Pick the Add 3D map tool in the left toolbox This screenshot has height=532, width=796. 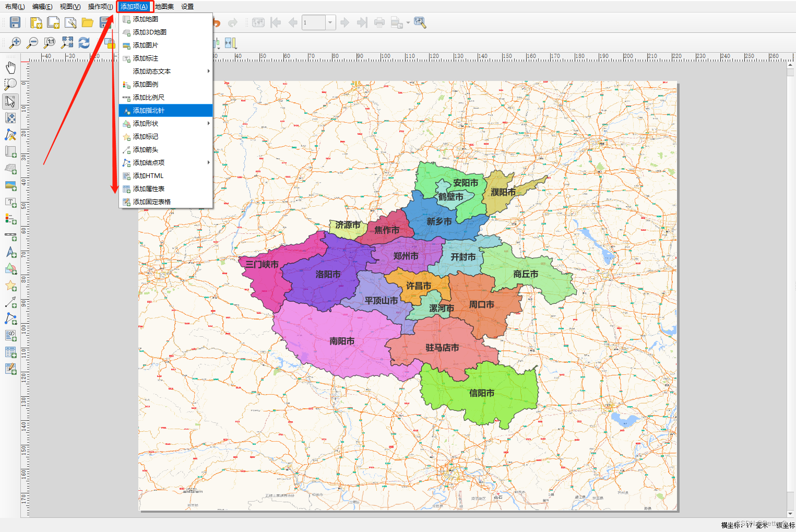pyautogui.click(x=10, y=169)
